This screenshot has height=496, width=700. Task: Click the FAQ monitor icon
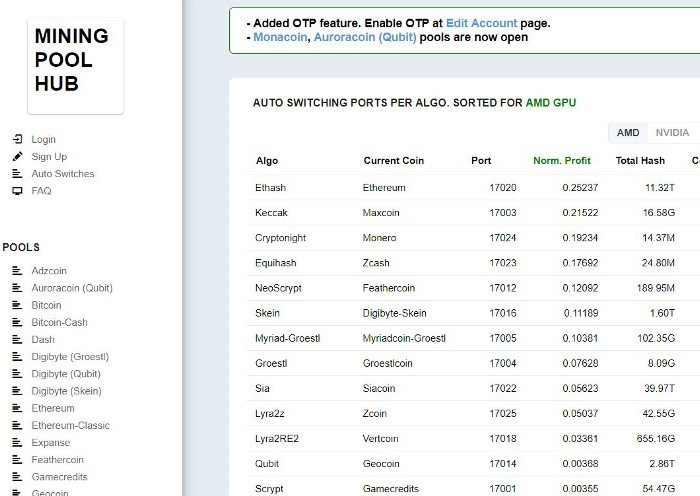click(17, 191)
